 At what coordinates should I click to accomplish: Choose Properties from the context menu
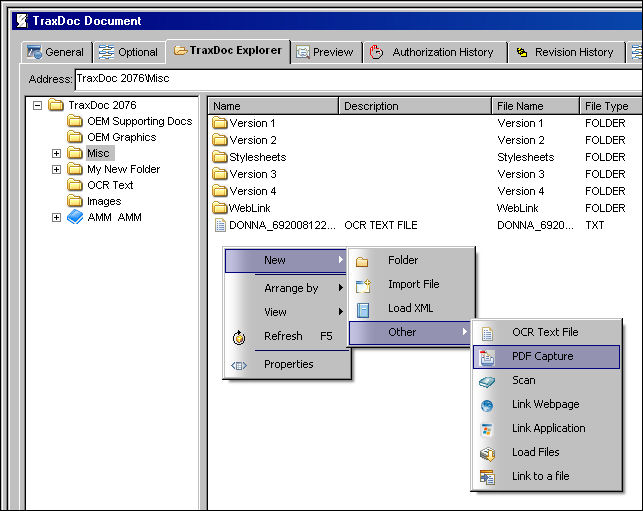(x=287, y=364)
